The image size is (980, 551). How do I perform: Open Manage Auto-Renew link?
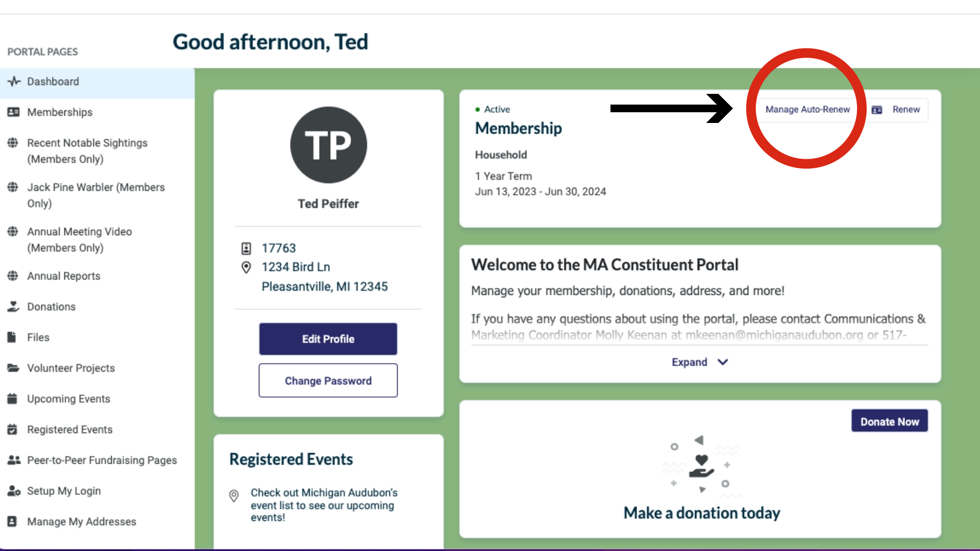coord(807,109)
